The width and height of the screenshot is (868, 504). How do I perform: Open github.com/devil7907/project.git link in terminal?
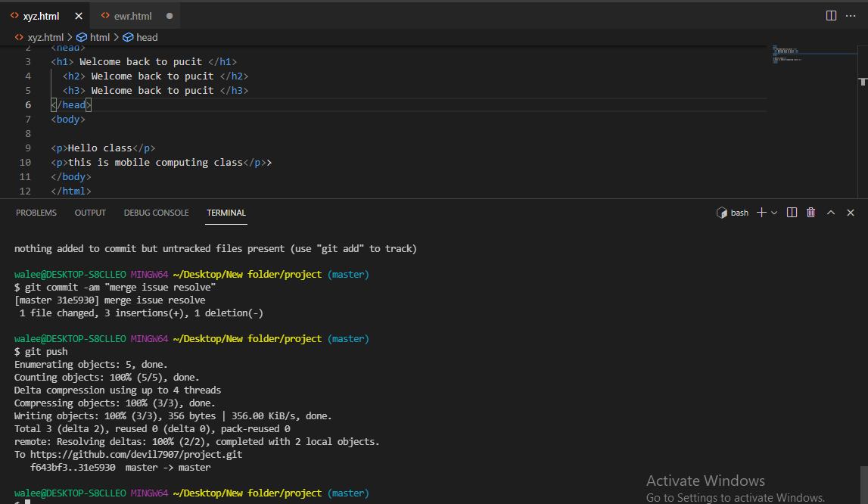point(136,454)
